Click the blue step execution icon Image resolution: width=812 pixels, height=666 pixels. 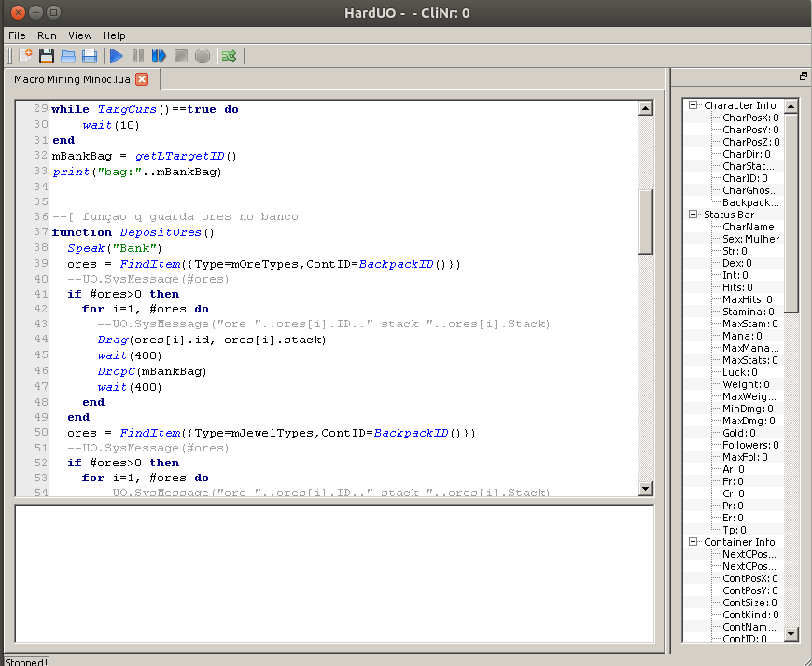(159, 56)
